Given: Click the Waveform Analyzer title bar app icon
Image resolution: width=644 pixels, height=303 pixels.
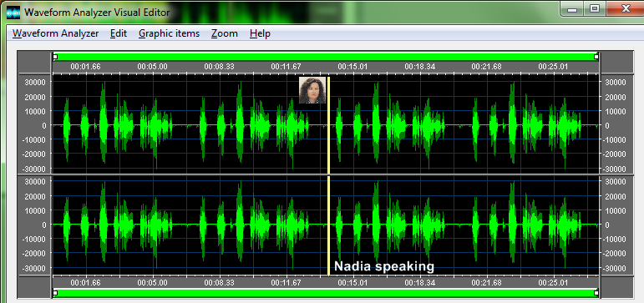Looking at the screenshot, I should pos(13,13).
